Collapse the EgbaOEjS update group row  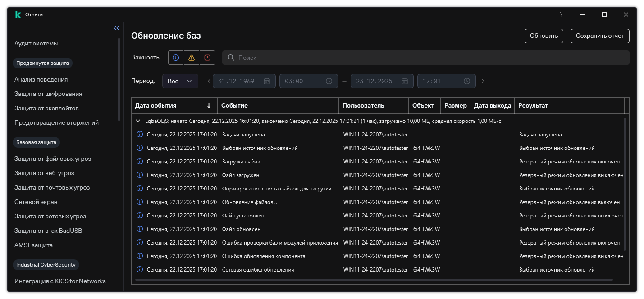[138, 121]
